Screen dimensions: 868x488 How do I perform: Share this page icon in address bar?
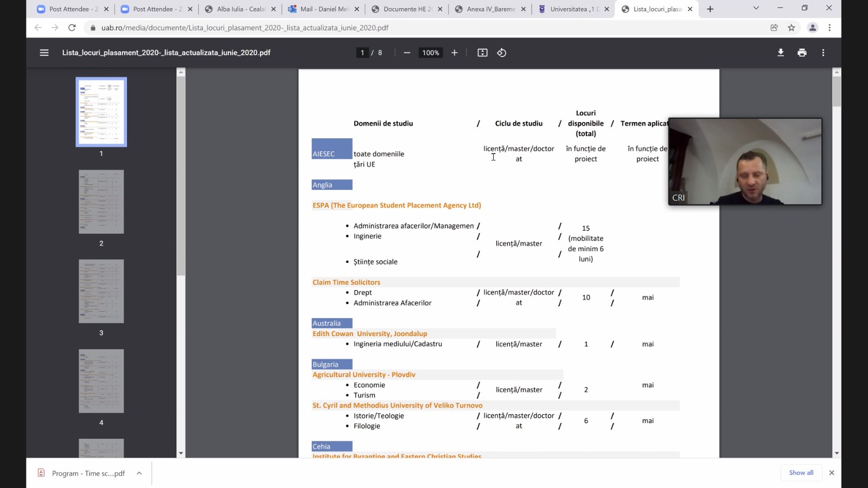point(774,28)
